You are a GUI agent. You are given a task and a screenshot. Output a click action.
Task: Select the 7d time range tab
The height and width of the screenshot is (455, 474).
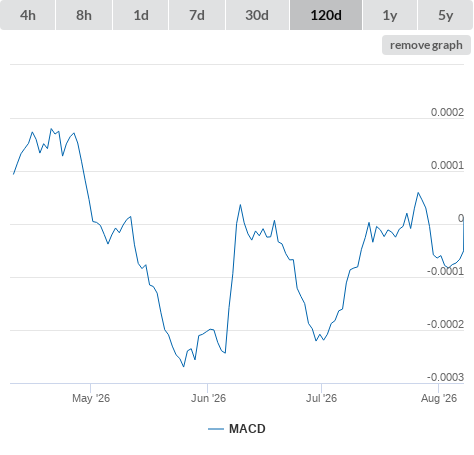coord(197,15)
